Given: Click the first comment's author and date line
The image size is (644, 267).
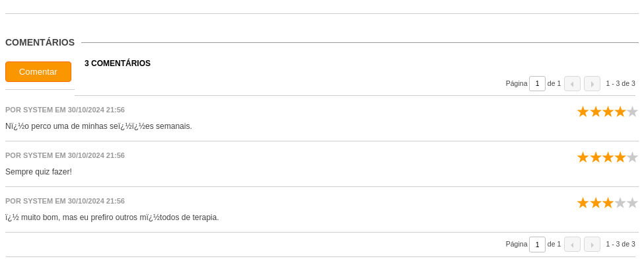Looking at the screenshot, I should pos(65,110).
